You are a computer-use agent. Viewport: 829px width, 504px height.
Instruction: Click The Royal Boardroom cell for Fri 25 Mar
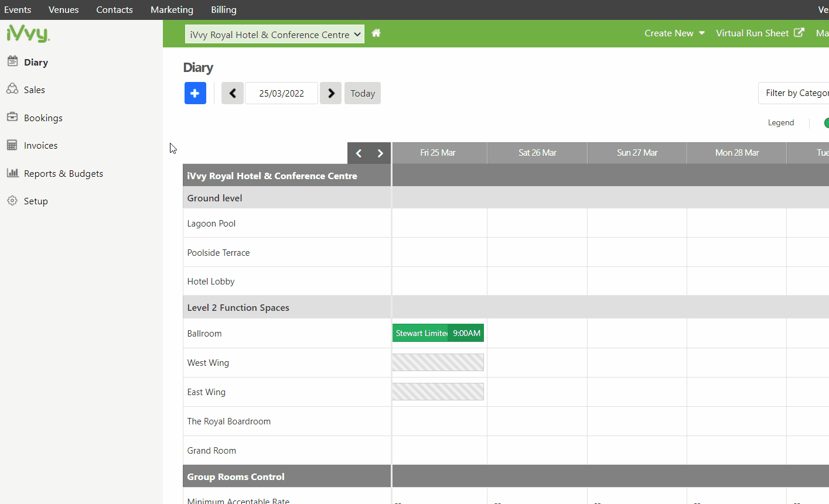[x=439, y=421]
